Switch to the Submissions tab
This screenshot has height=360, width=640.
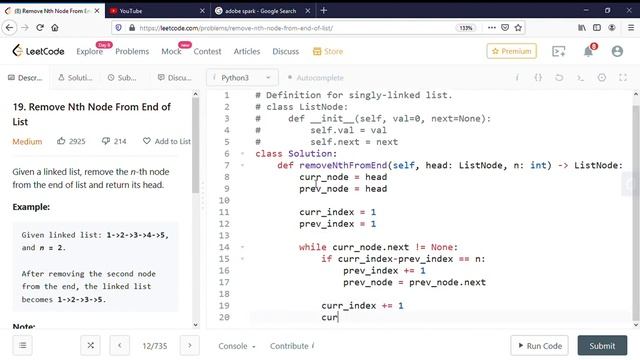point(122,77)
